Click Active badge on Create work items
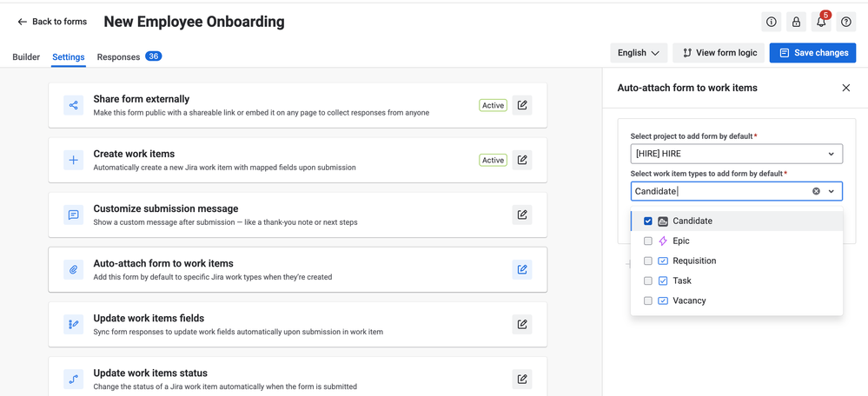 [493, 160]
